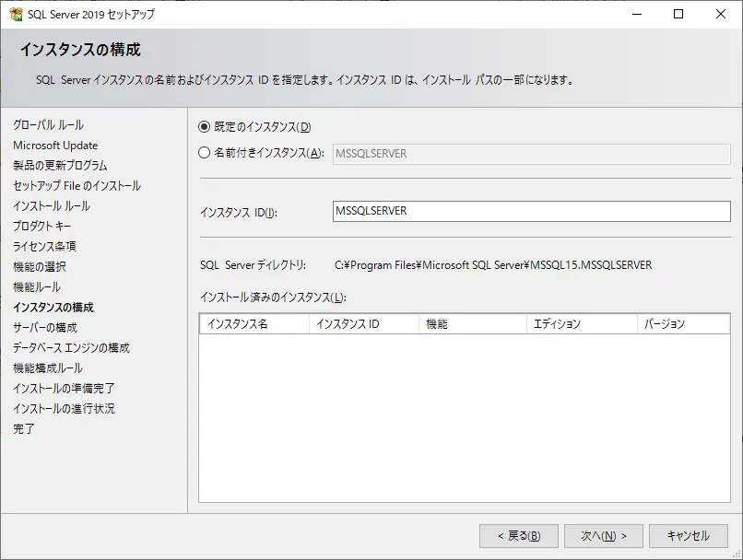
Task: Select Microsoft Update step in sidebar
Action: (x=55, y=146)
